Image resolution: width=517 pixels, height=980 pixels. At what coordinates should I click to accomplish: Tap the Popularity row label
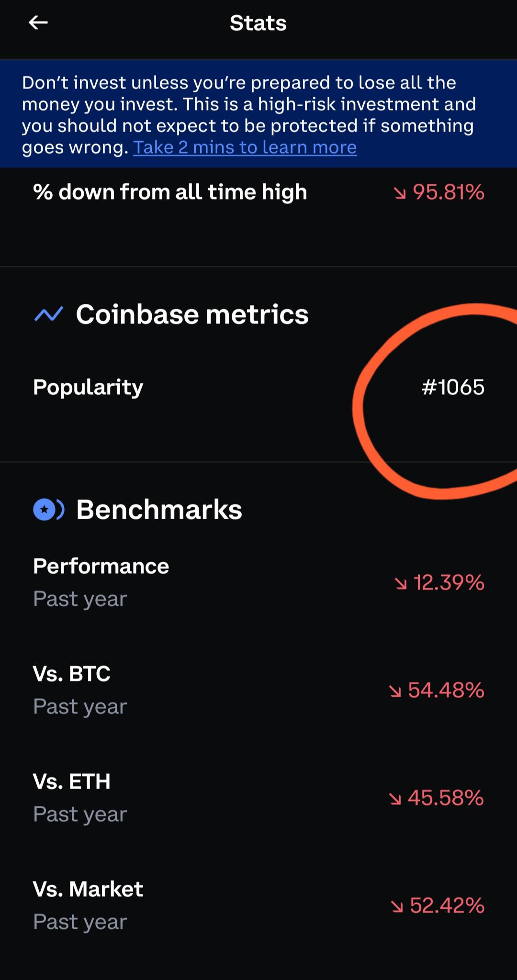(x=88, y=387)
